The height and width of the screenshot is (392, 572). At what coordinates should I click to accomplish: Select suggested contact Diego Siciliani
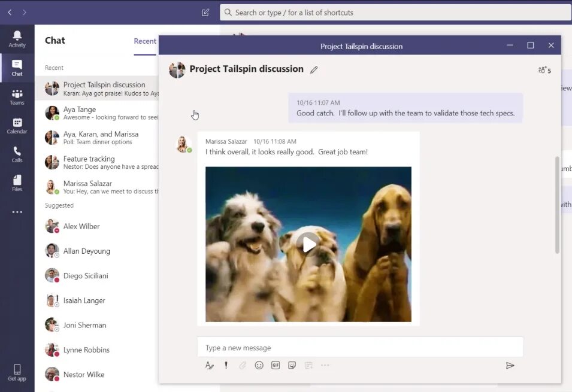coord(96,276)
